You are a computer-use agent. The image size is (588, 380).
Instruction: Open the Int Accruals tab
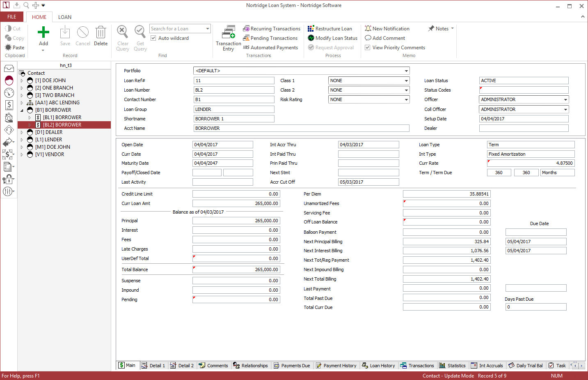[487, 366]
